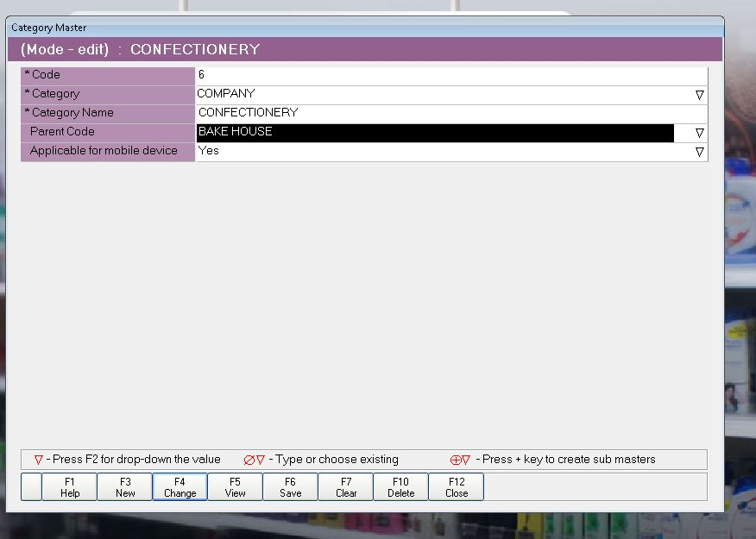Click the Press + key to create sub masters text

(x=565, y=460)
